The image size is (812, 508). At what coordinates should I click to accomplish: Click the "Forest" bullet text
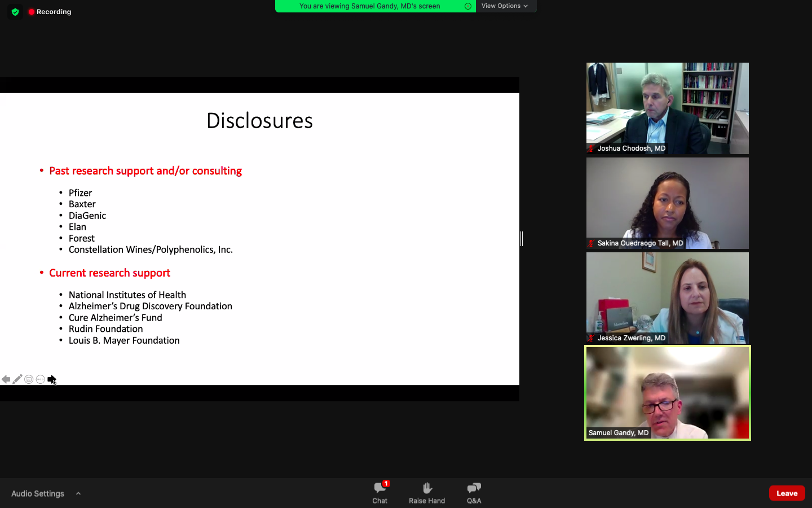pyautogui.click(x=82, y=238)
